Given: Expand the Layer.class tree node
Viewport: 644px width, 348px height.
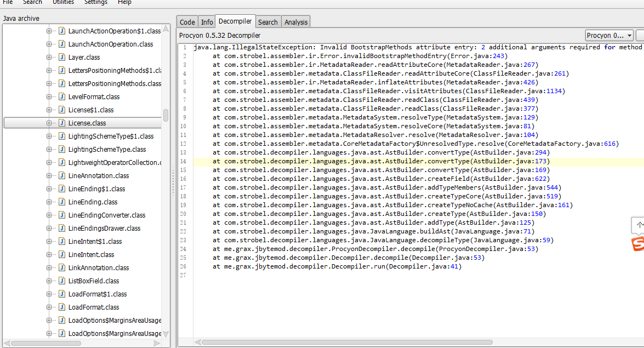Looking at the screenshot, I should point(49,57).
